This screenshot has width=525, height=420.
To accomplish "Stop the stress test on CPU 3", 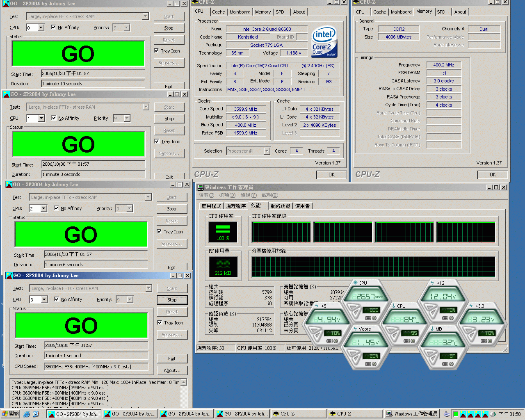I will tap(172, 300).
